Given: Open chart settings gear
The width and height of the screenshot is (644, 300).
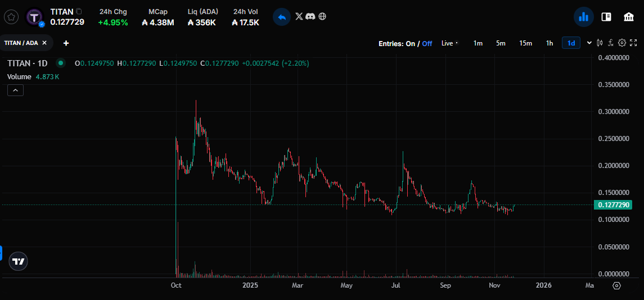Looking at the screenshot, I should coord(622,43).
